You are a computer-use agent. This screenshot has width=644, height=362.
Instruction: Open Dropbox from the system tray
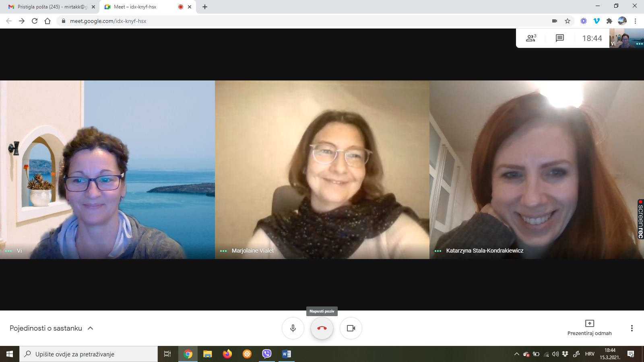[565, 354]
